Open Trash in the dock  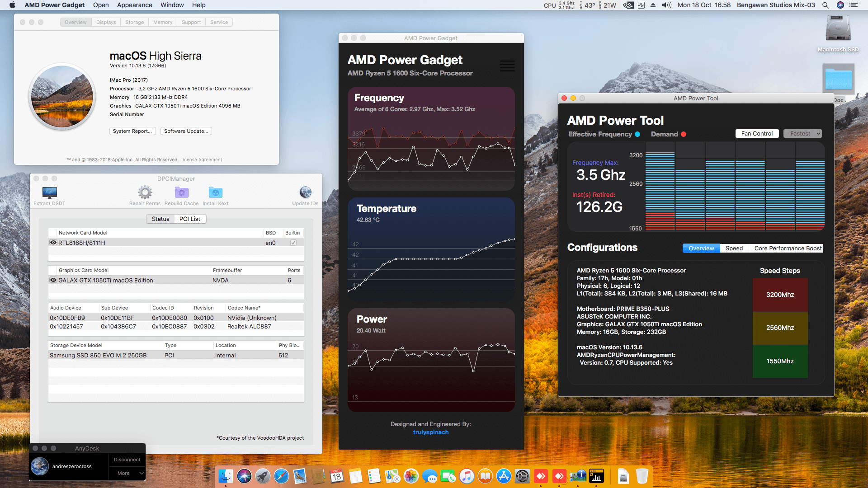pyautogui.click(x=642, y=476)
